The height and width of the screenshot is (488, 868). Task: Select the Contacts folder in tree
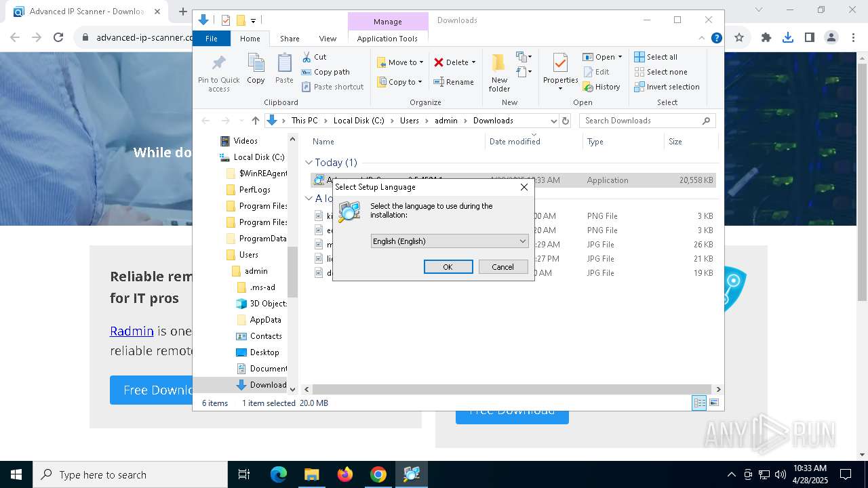point(258,336)
